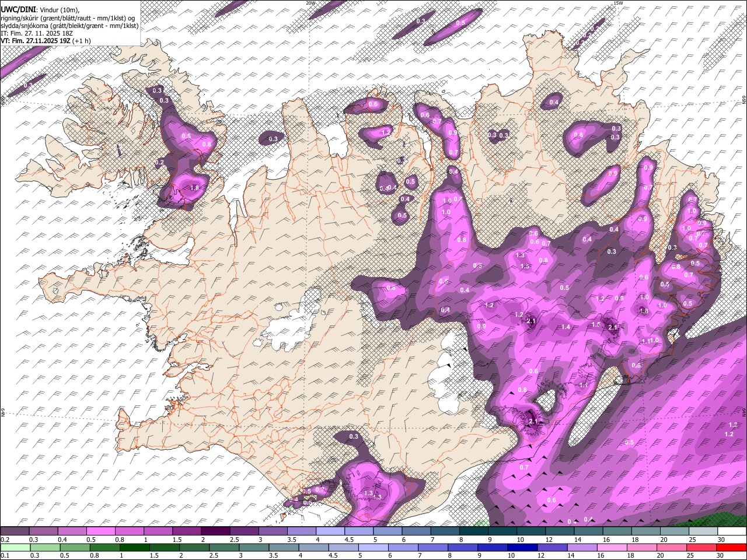Click the upper-row legend swatch starting at 7

pos(444,531)
